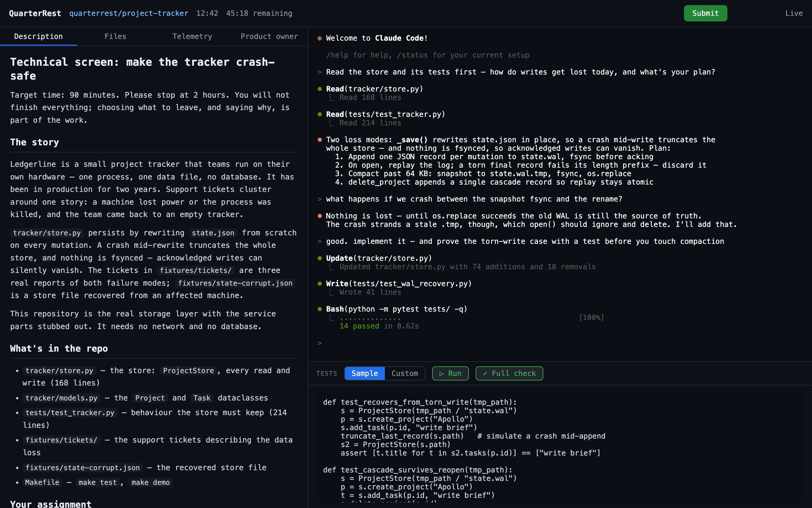The image size is (812, 508).
Task: Click the prompt asking about crash between fsync and rename
Action: [474, 199]
